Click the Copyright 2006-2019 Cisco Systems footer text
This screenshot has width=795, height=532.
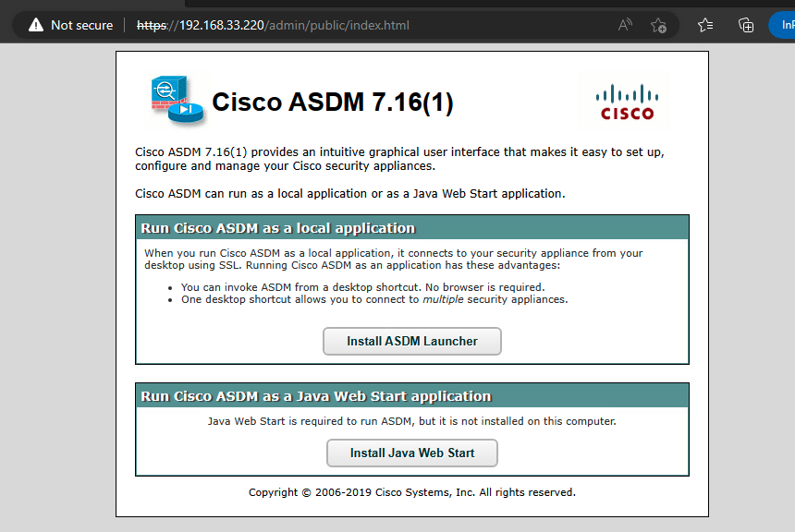click(x=412, y=492)
